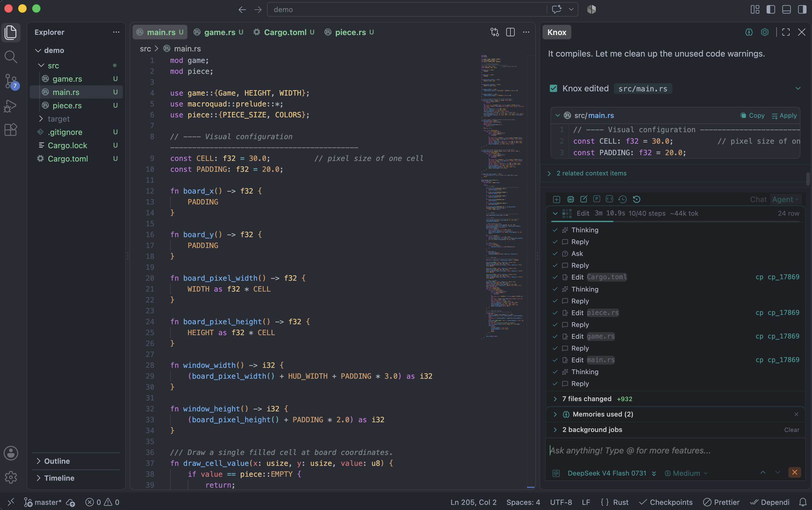Click the AI chip icon in Knox toolbar
This screenshot has height=510, width=812.
pos(570,199)
